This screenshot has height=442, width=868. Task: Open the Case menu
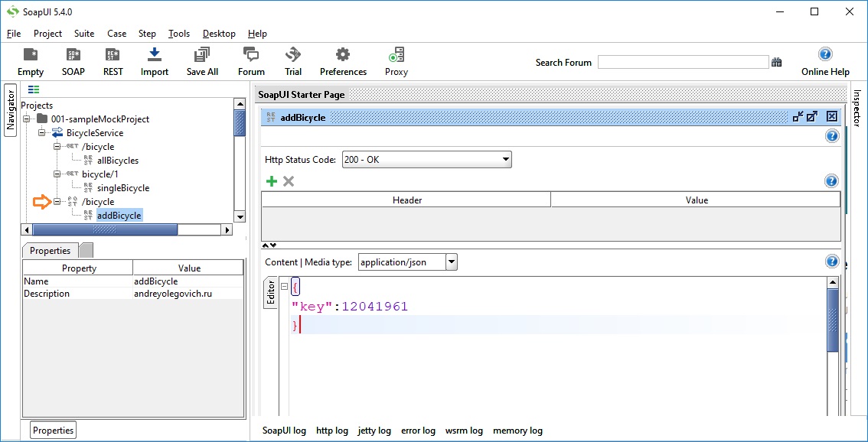pos(117,34)
